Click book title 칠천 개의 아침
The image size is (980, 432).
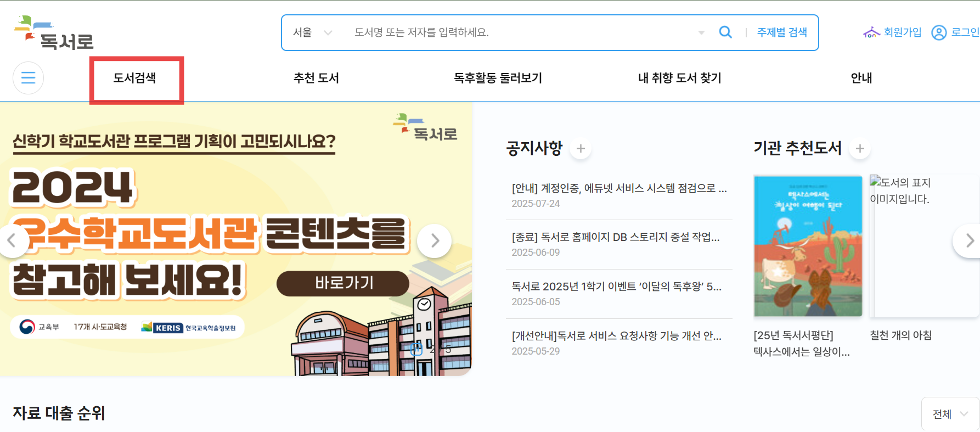(x=901, y=335)
